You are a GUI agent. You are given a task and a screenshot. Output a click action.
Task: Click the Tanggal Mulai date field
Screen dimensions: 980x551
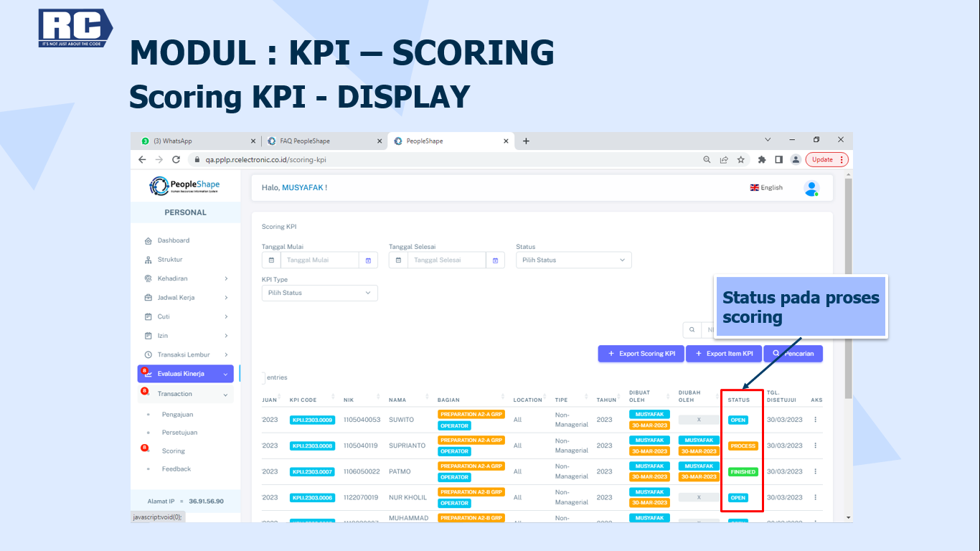[x=319, y=260]
